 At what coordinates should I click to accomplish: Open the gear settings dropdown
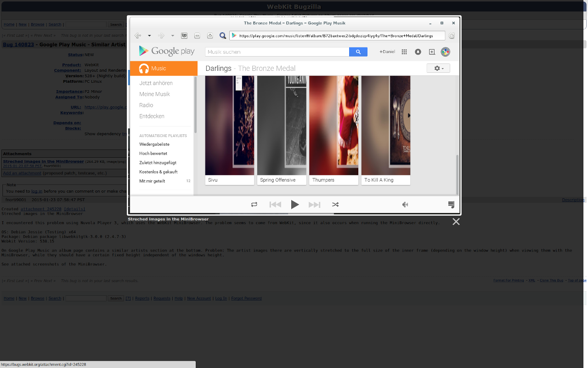[438, 68]
